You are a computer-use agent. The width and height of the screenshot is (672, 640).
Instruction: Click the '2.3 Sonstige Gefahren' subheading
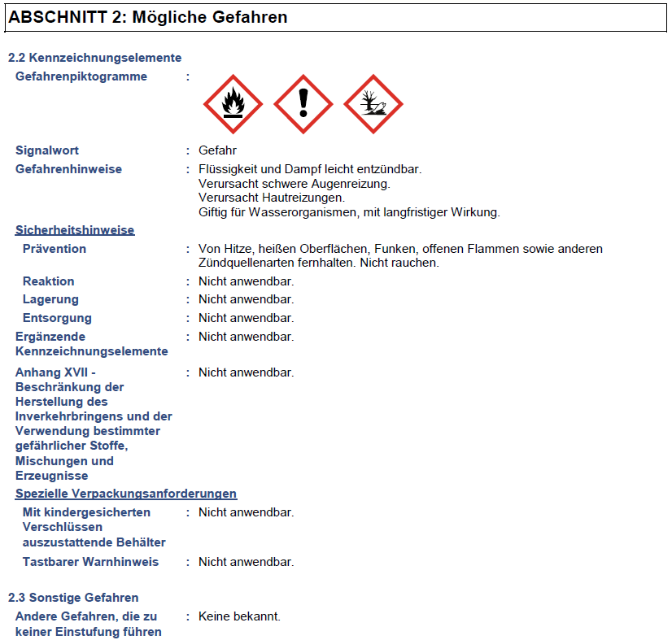73,597
